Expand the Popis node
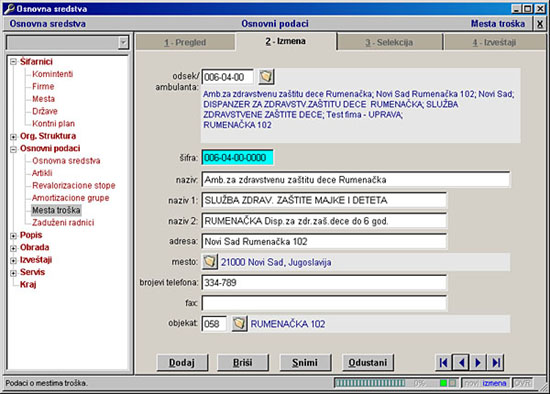The width and height of the screenshot is (550, 394). [13, 236]
